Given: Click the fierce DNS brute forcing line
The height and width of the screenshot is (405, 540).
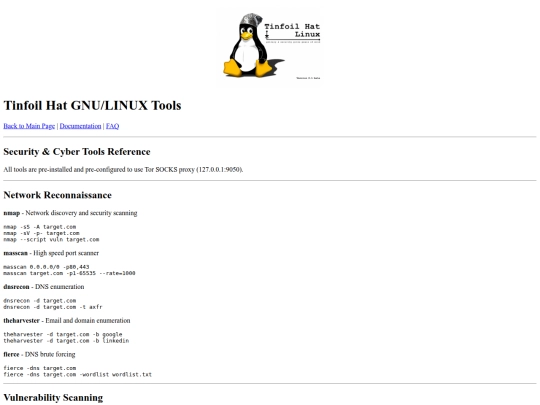Looking at the screenshot, I should [x=39, y=354].
